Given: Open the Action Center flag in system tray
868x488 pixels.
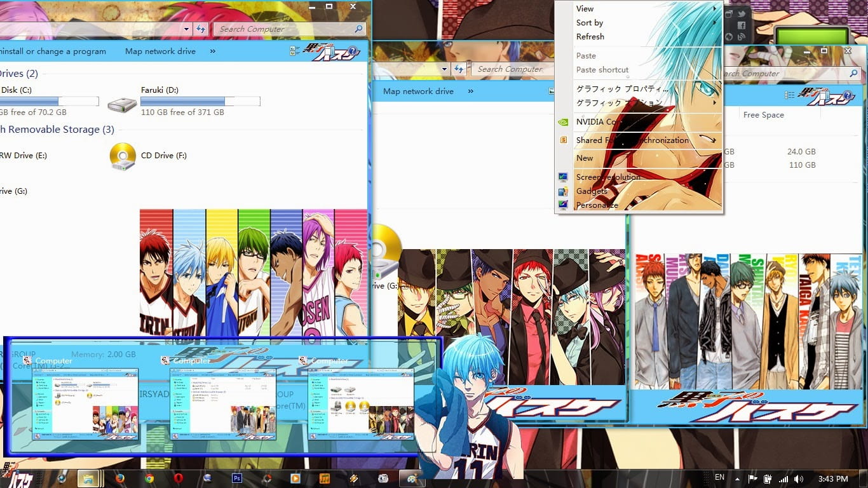Looking at the screenshot, I should 752,478.
